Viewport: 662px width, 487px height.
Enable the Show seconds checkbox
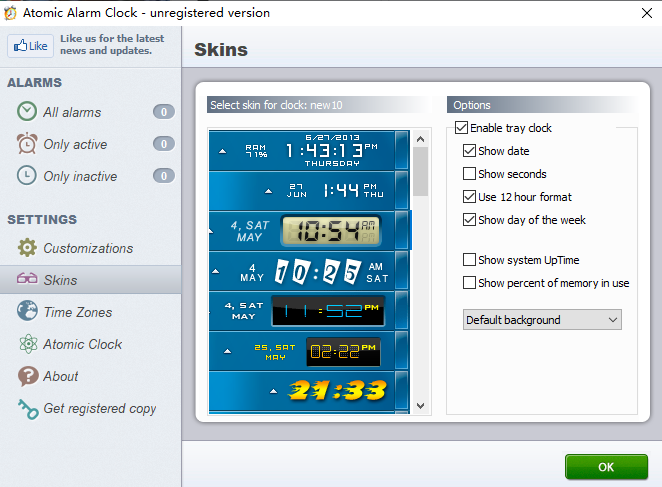(x=470, y=174)
